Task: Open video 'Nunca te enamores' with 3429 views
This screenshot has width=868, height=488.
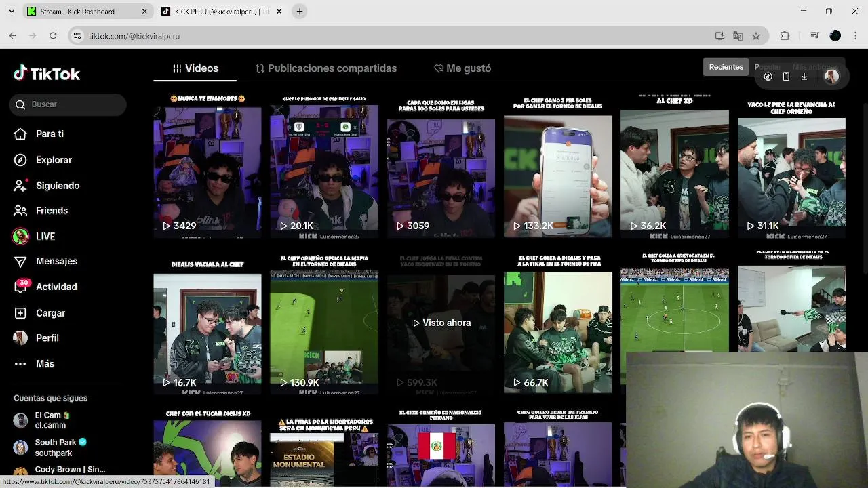Action: point(208,166)
